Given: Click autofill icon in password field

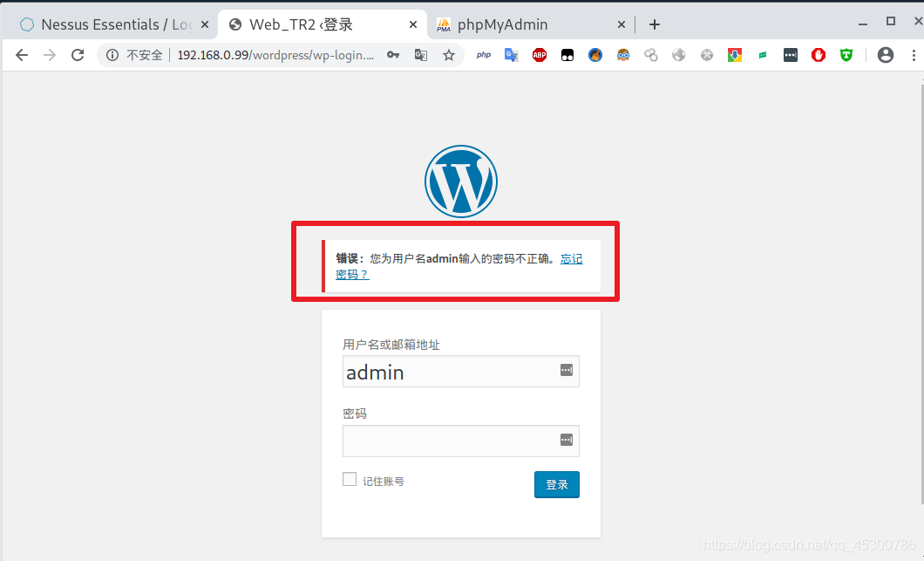Looking at the screenshot, I should (567, 440).
